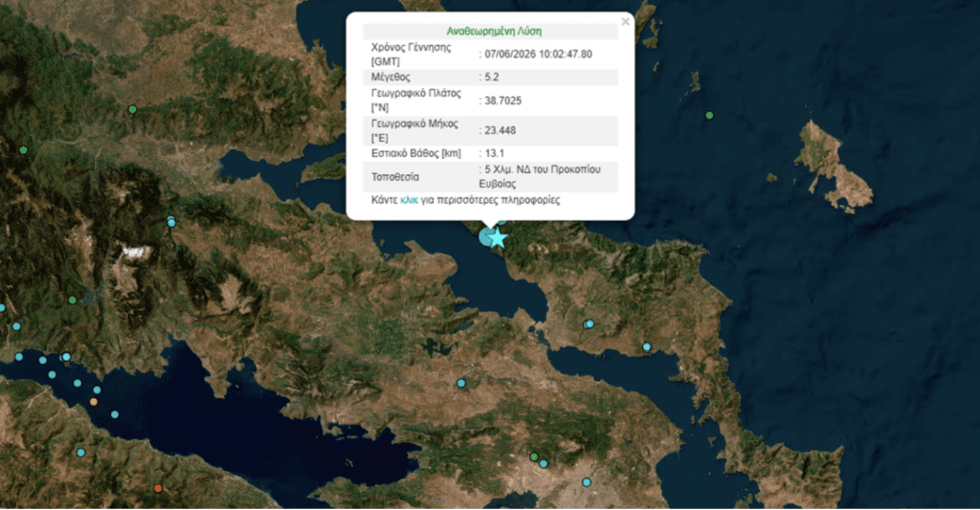Select the cyan star epicenter marker
This screenshot has width=980, height=510.
coord(498,238)
